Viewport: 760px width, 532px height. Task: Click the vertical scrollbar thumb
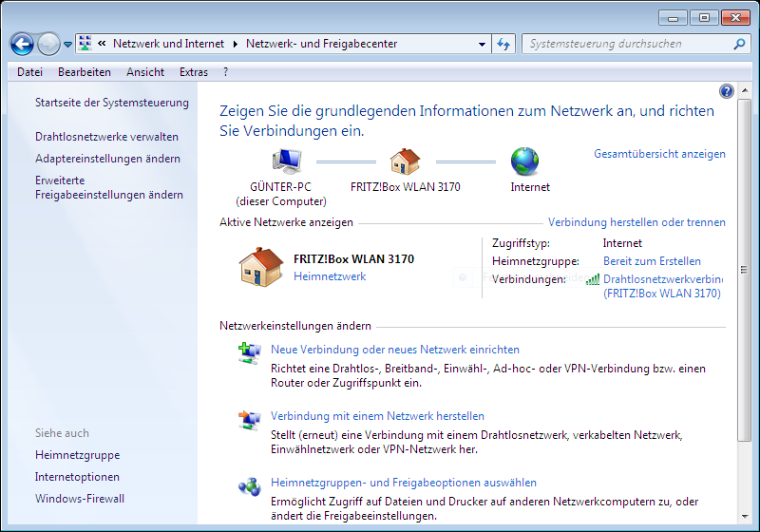(x=745, y=270)
